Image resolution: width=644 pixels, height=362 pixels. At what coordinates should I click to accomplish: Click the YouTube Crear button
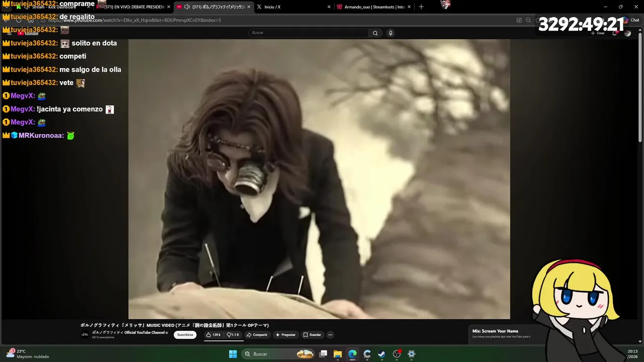click(x=598, y=33)
